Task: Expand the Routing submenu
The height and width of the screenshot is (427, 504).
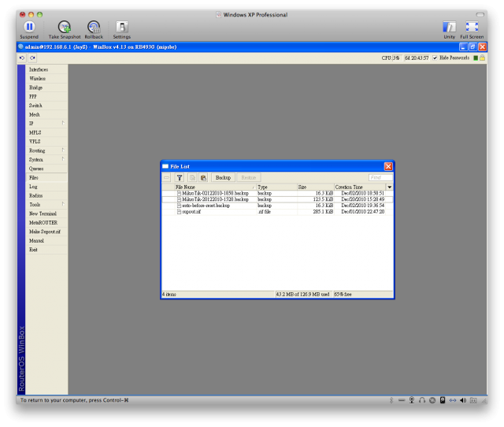Action: [63, 150]
